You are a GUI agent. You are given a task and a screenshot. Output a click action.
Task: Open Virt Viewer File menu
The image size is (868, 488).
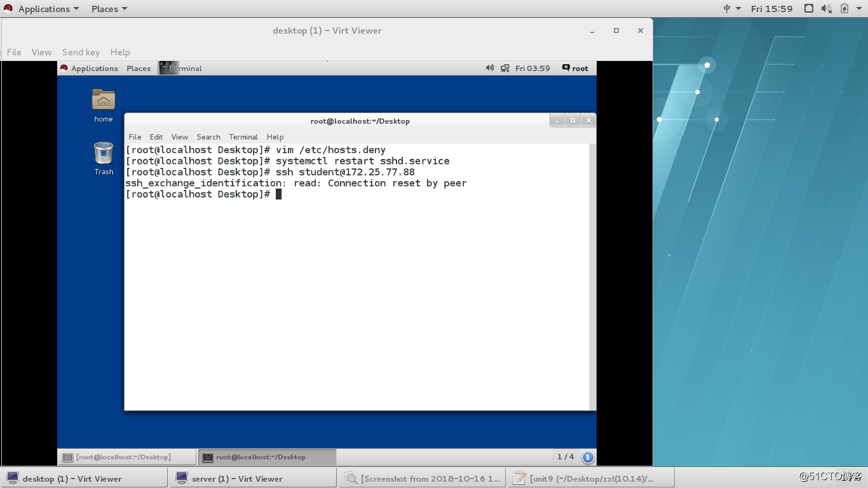pos(14,52)
